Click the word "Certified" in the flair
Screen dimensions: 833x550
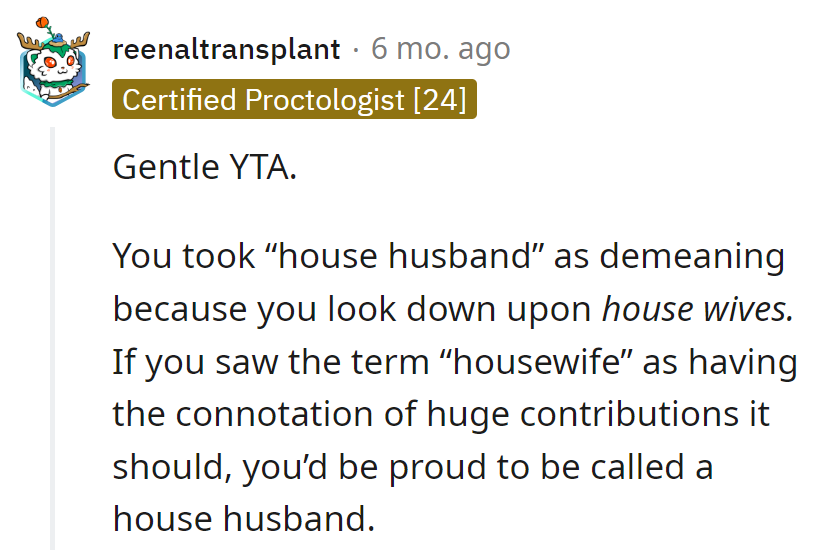coord(179,99)
